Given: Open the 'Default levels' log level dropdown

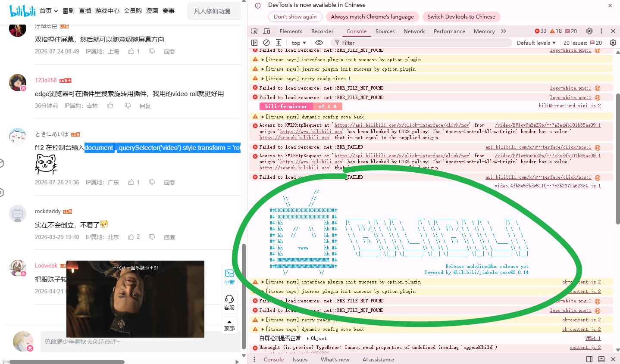Looking at the screenshot, I should point(536,43).
